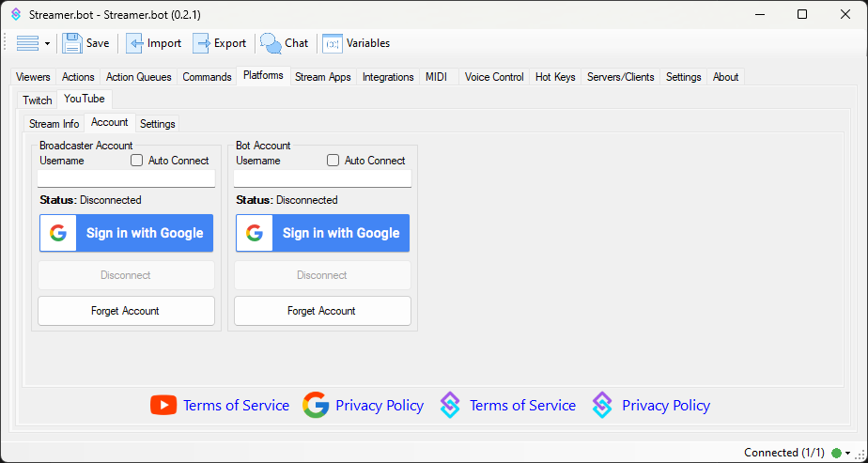Open the connection status dropdown arrow
The image size is (868, 463).
coord(847,453)
